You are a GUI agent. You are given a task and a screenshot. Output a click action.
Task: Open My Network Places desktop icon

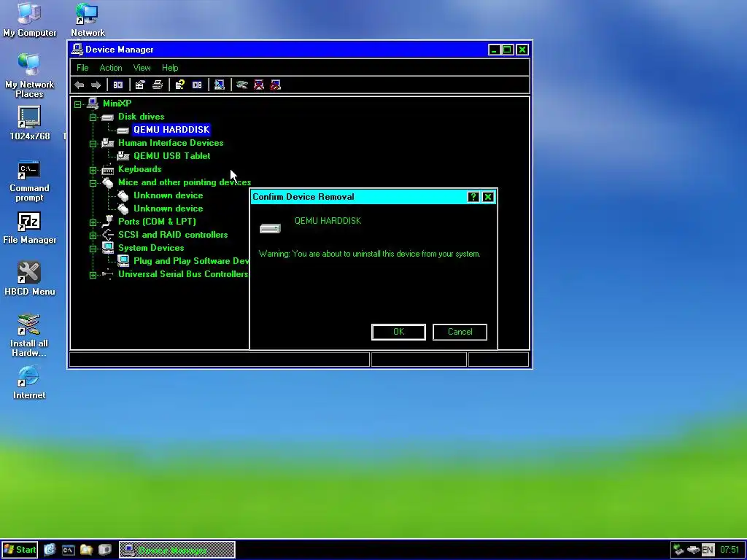(29, 75)
